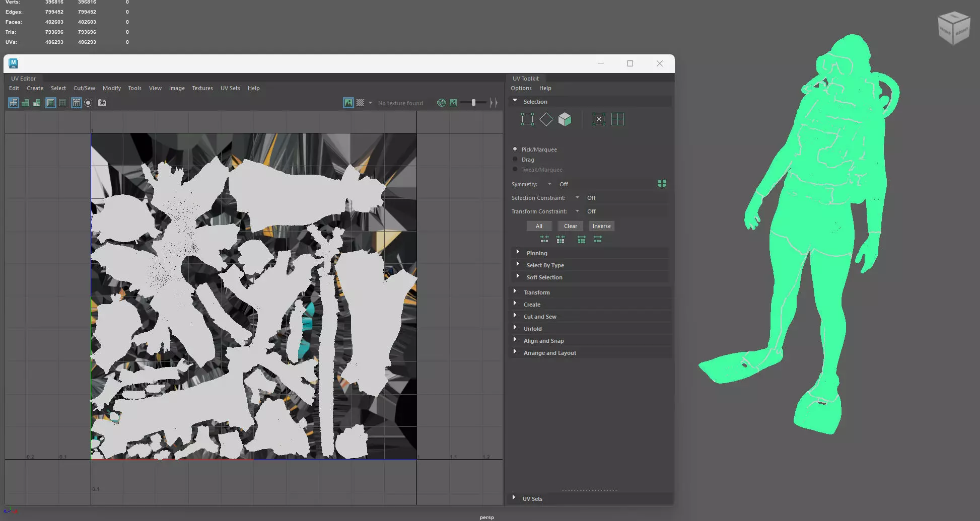Toggle internal borders display icon

pos(62,103)
